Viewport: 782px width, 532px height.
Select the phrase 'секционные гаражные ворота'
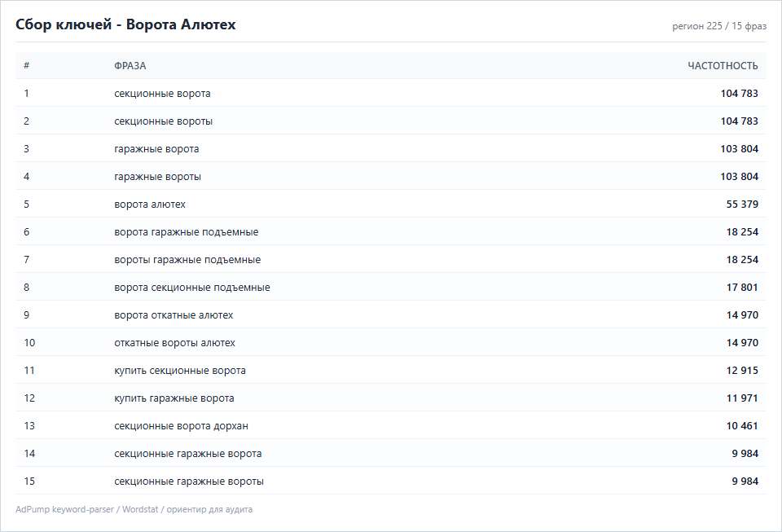pos(188,454)
